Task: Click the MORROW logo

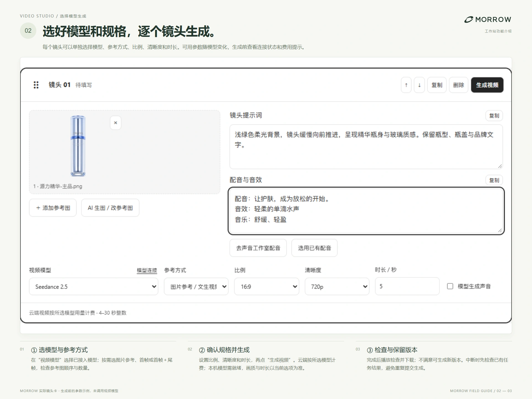Action: point(488,19)
